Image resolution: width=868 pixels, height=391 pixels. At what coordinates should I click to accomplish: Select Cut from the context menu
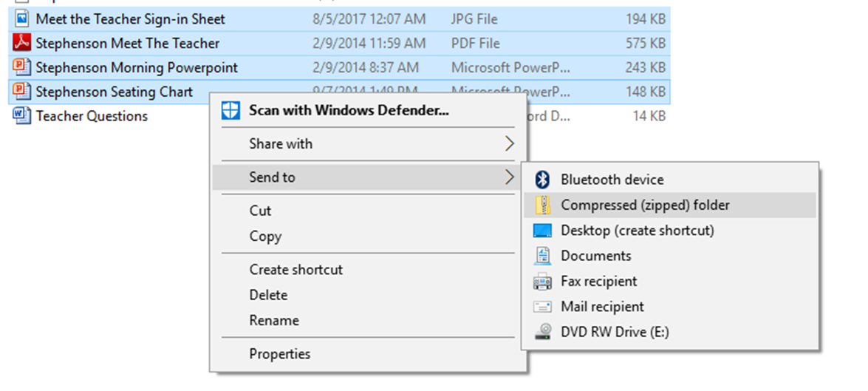[x=368, y=211]
